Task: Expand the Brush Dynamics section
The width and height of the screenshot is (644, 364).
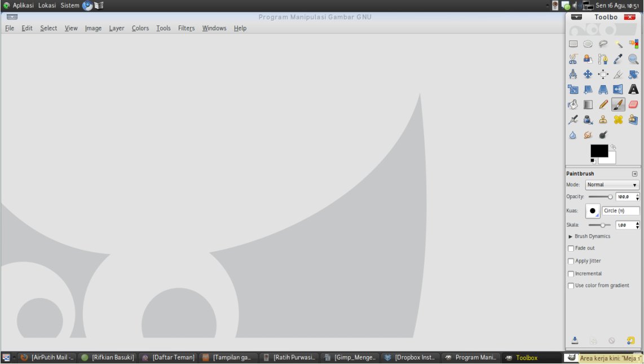Action: point(571,236)
